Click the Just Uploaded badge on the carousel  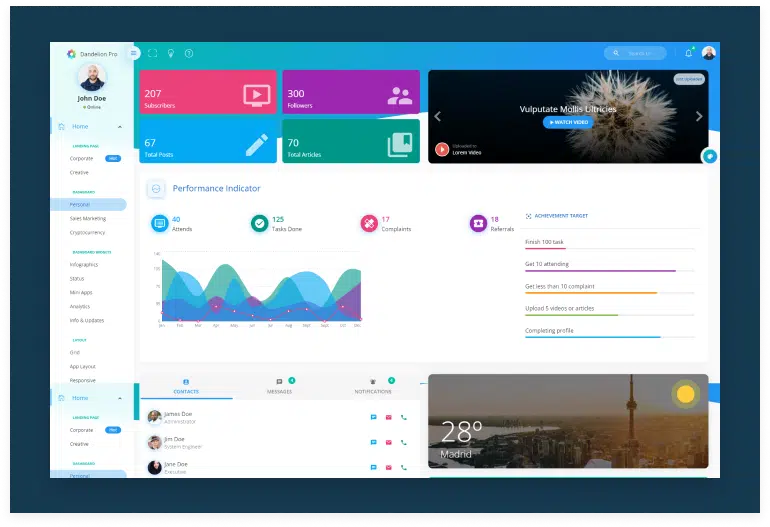point(689,79)
